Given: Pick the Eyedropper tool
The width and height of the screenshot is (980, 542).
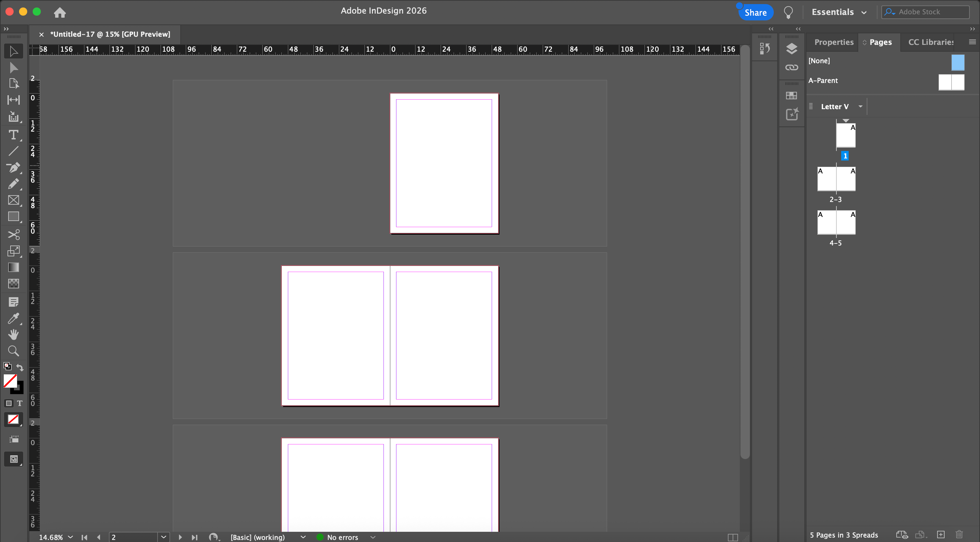Looking at the screenshot, I should (13, 318).
